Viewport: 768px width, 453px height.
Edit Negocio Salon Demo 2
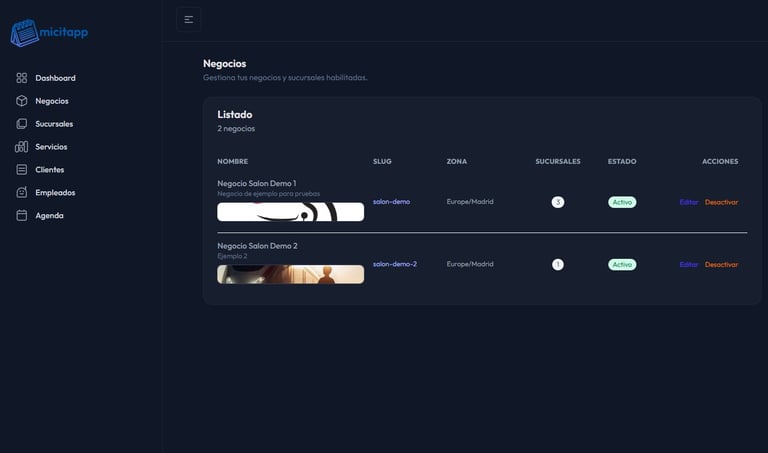689,264
